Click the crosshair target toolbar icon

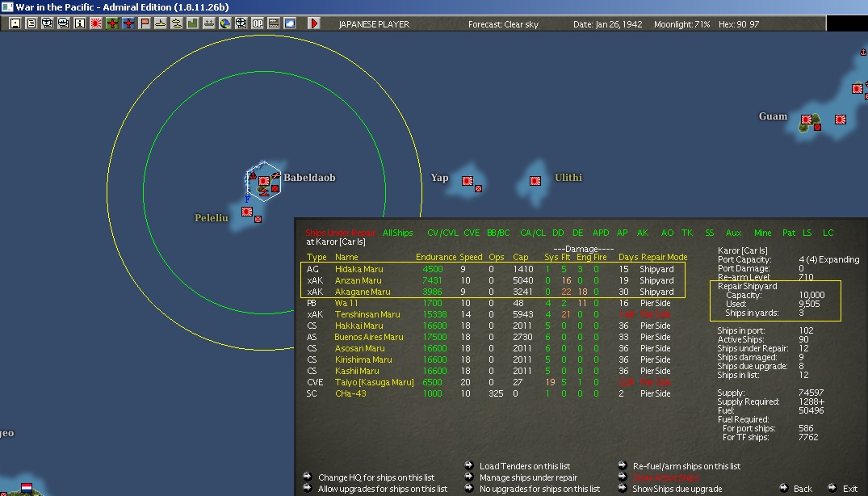[x=241, y=23]
